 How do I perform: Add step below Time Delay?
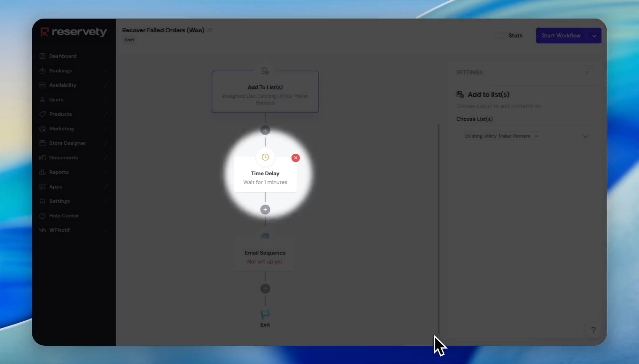[265, 210]
